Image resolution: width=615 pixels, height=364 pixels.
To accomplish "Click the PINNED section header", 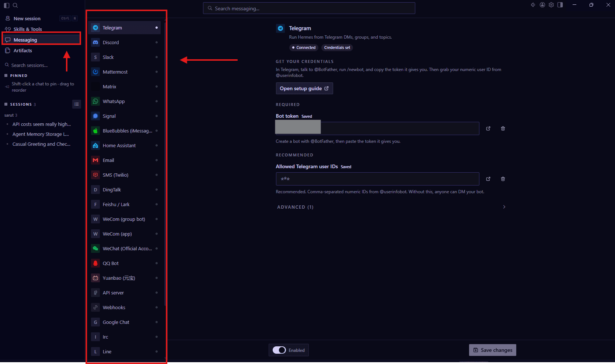I will [x=18, y=75].
